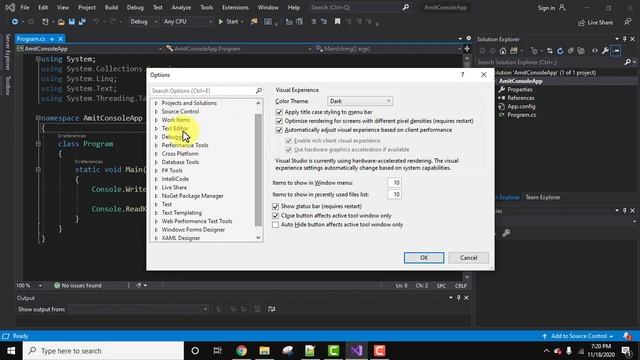Viewport: 640px width, 360px height.
Task: Expand the XAML Designer options node
Action: tap(156, 238)
